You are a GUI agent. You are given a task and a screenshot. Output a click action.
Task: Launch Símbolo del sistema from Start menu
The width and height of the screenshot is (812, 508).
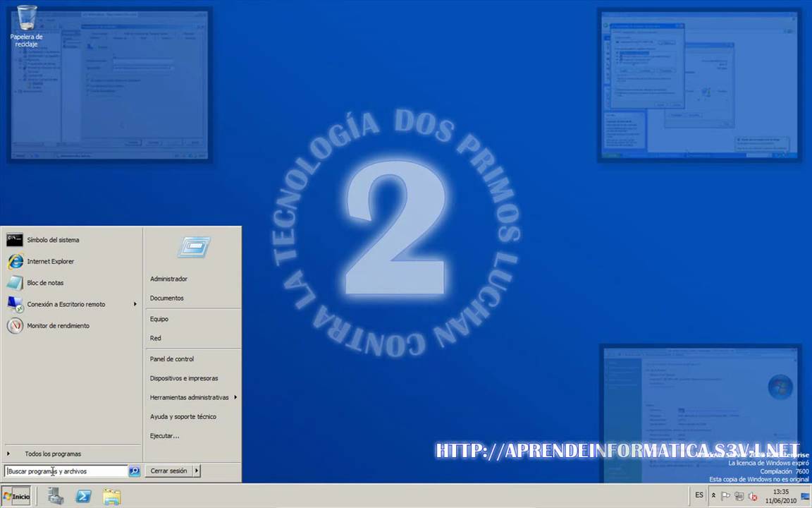(x=73, y=240)
